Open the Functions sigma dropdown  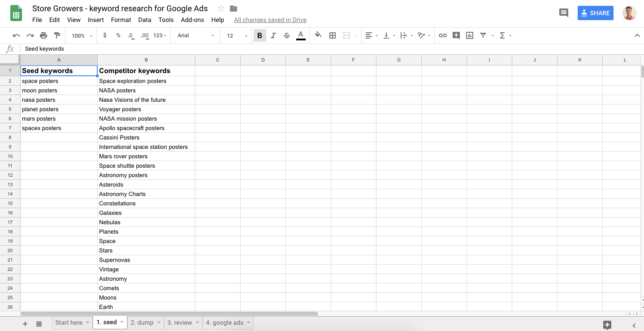tap(505, 35)
